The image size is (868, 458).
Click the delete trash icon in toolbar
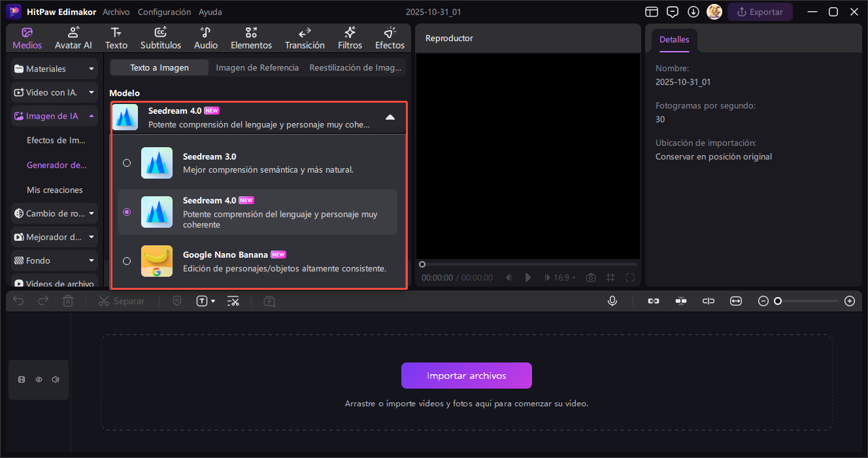pos(68,301)
